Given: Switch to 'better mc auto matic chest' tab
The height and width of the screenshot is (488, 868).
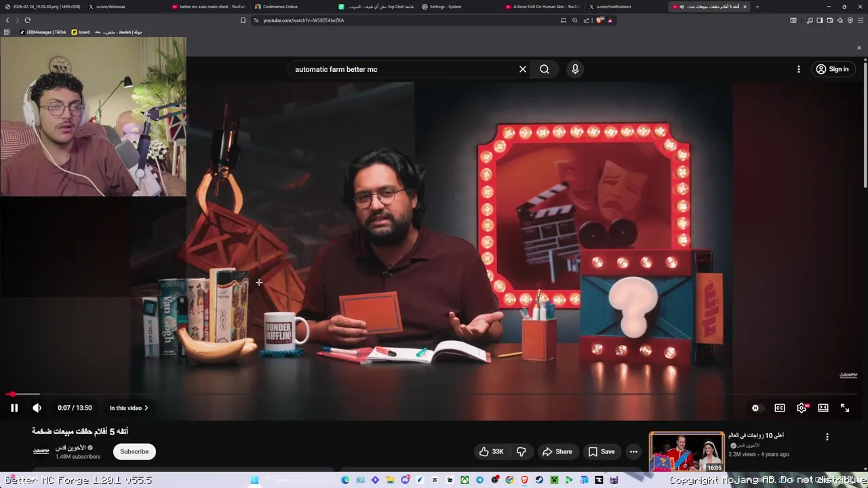Looking at the screenshot, I should (x=209, y=7).
